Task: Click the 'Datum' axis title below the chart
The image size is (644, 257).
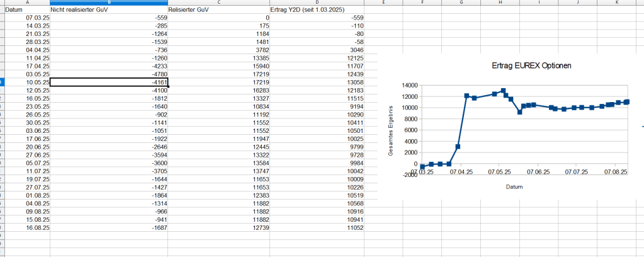Action: pos(514,187)
